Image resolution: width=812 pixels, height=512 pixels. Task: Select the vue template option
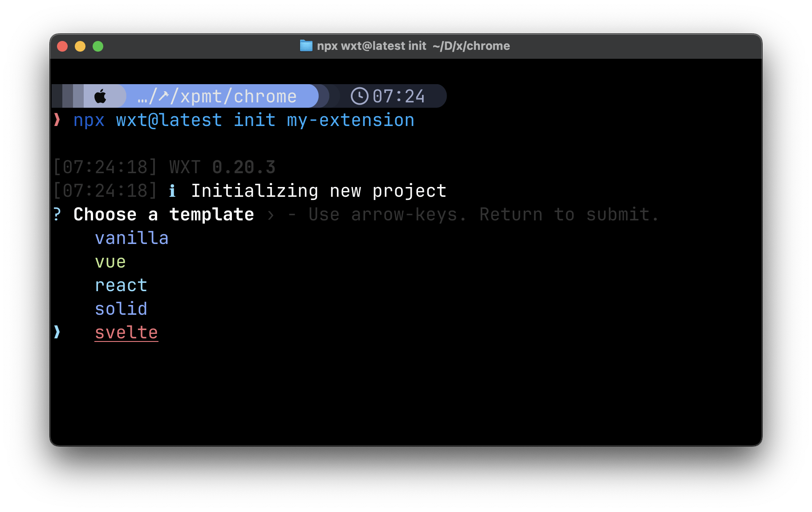point(110,262)
